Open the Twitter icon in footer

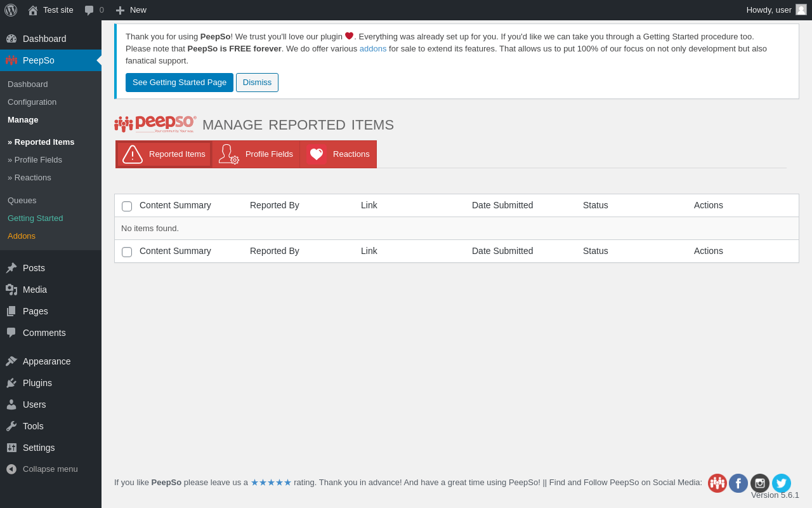click(782, 483)
